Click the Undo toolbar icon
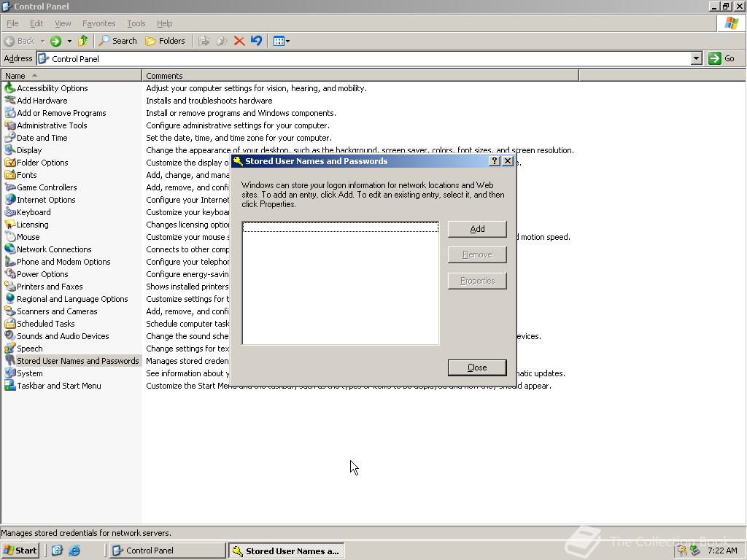This screenshot has width=747, height=560. pyautogui.click(x=256, y=41)
